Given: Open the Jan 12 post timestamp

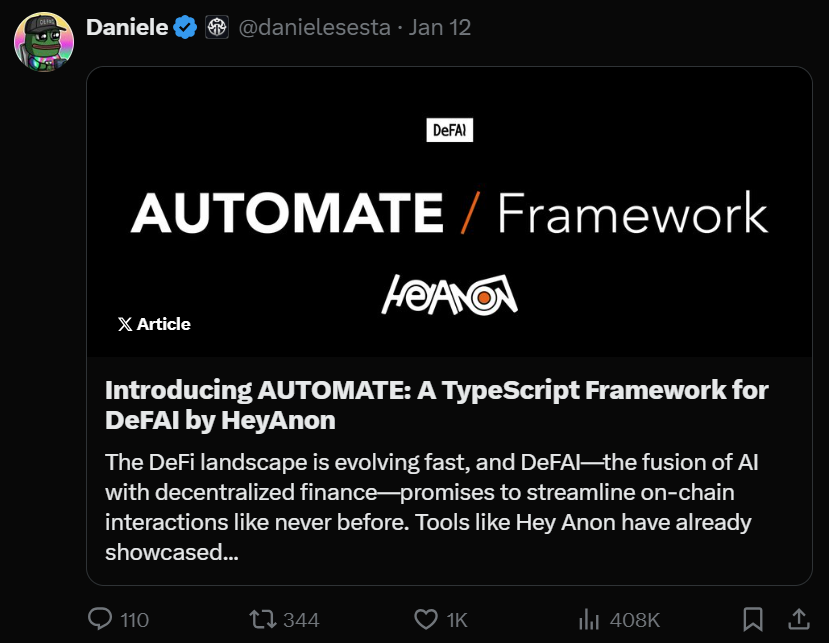Looking at the screenshot, I should 439,27.
